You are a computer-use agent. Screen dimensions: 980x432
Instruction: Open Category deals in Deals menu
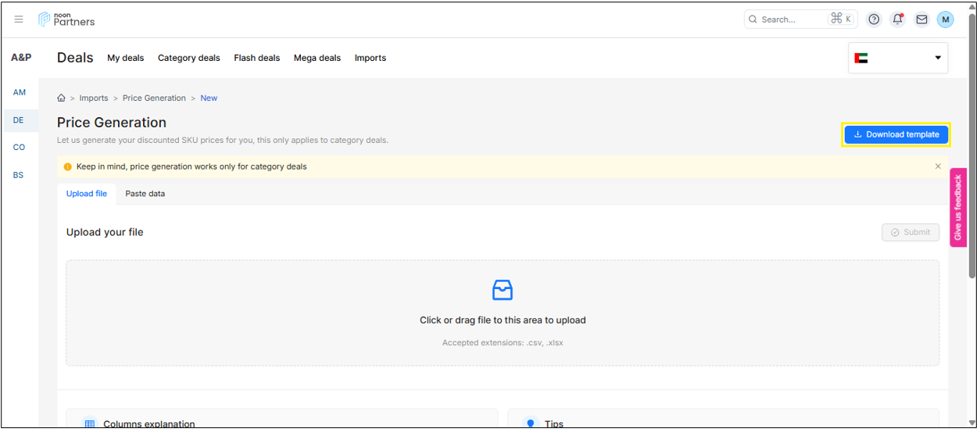188,58
